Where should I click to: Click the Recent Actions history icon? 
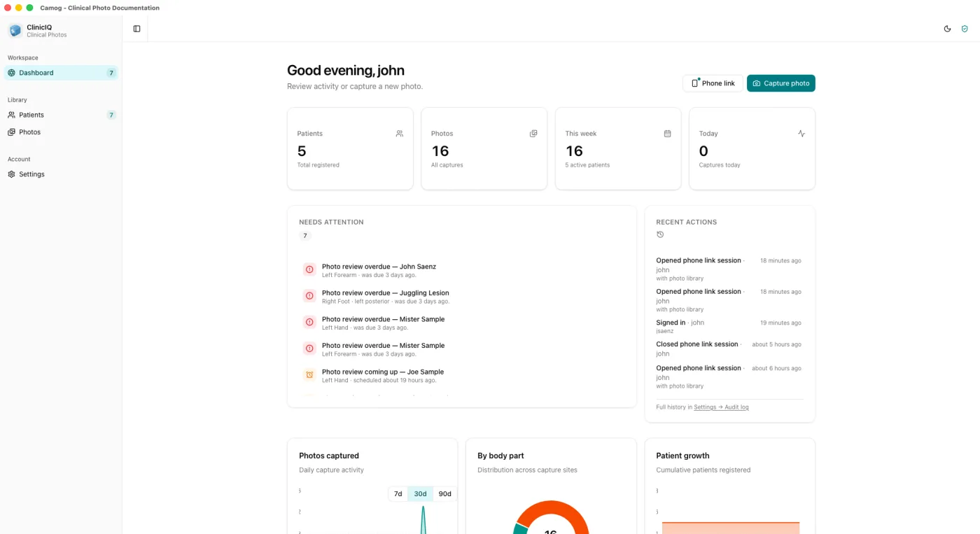[660, 234]
